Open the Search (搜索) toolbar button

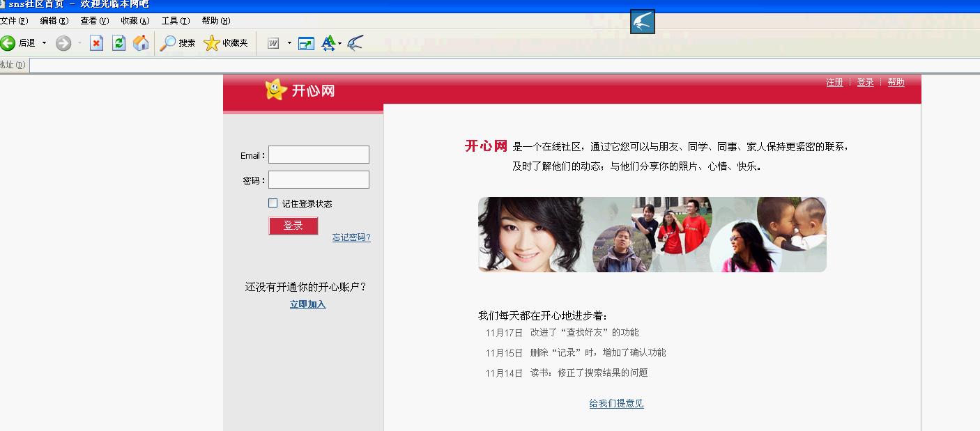tap(178, 43)
